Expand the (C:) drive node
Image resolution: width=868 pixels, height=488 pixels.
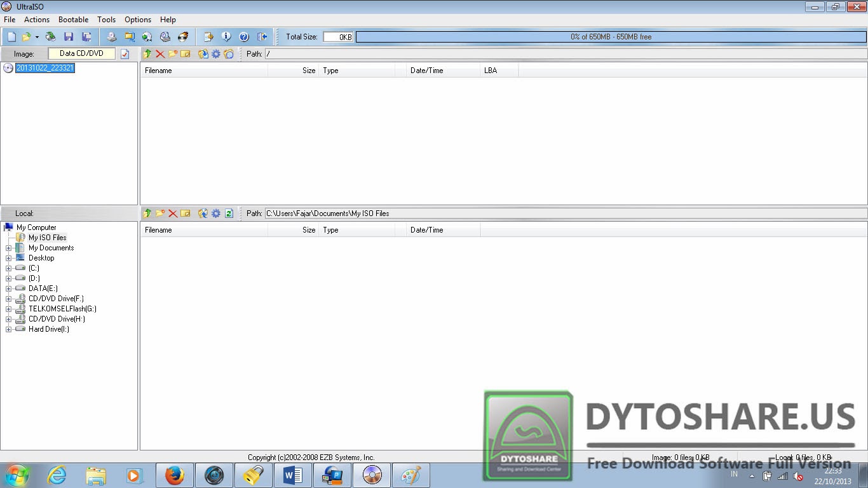click(x=9, y=268)
